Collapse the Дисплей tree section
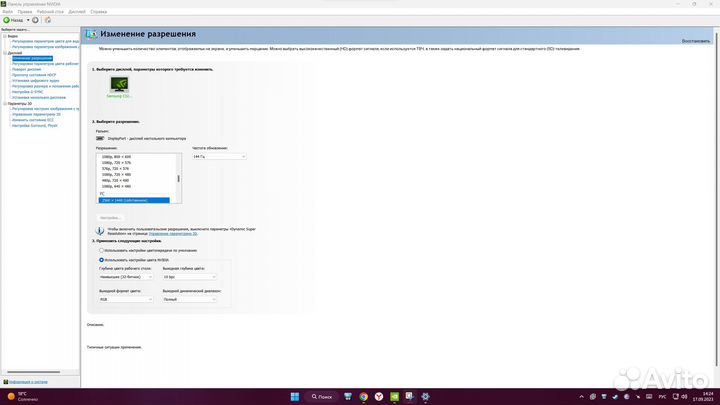 click(x=5, y=53)
